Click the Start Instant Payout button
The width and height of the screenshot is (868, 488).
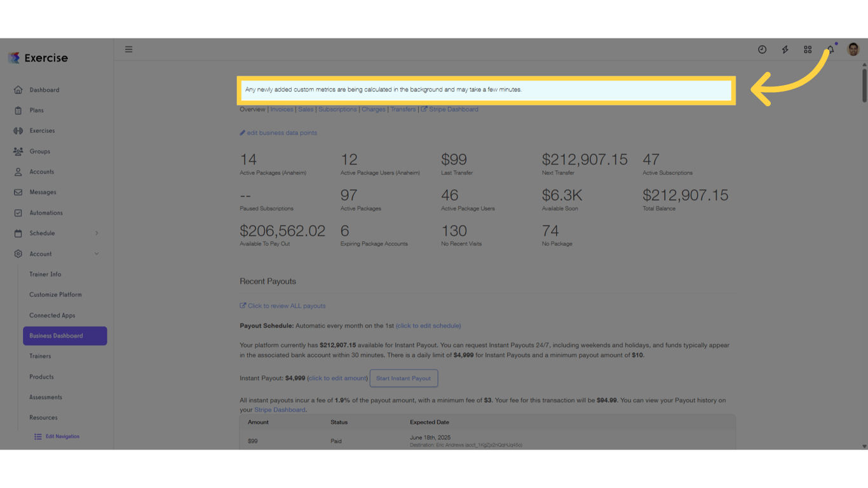coord(403,378)
